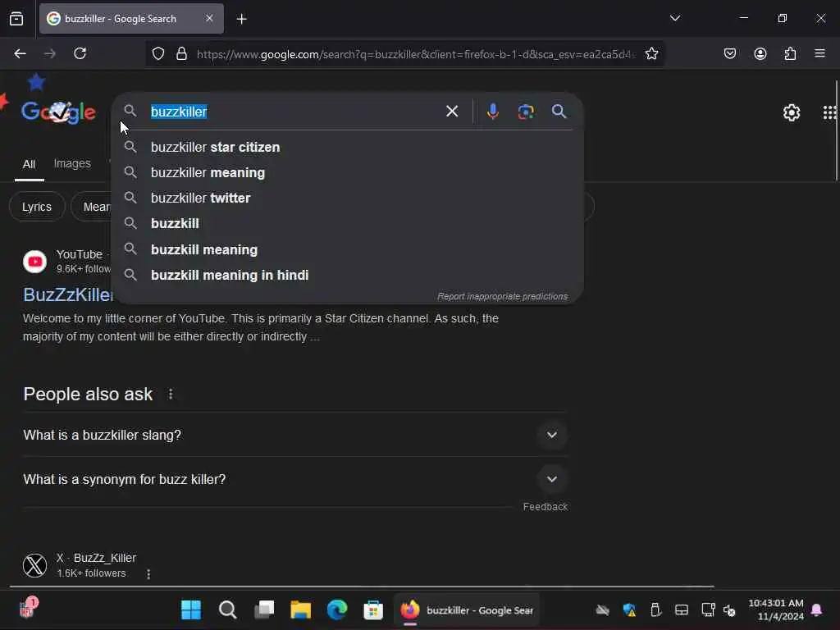Go back to previous page
This screenshot has height=630, width=840.
click(20, 53)
